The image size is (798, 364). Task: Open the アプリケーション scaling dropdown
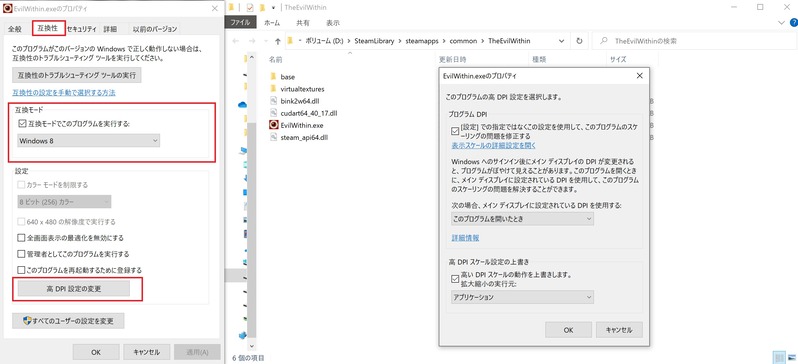click(522, 297)
